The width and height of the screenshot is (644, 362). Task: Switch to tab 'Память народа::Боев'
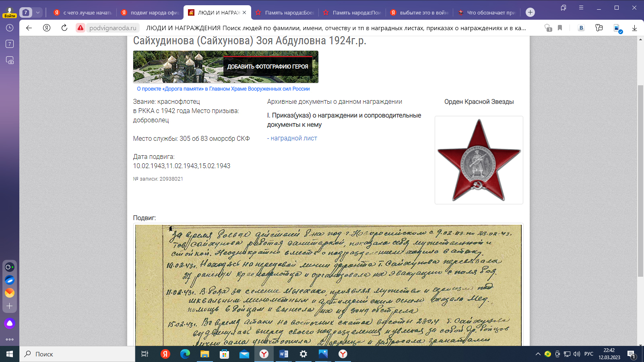tap(285, 12)
